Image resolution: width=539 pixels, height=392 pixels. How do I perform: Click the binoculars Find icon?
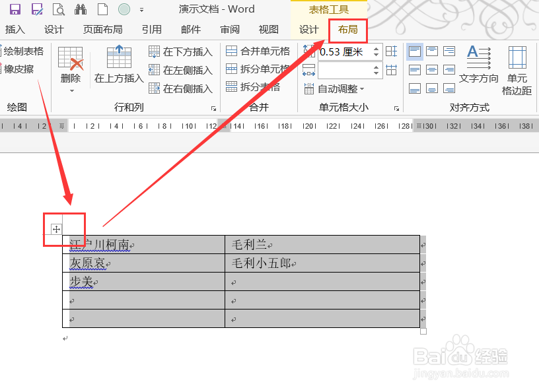pos(81,9)
